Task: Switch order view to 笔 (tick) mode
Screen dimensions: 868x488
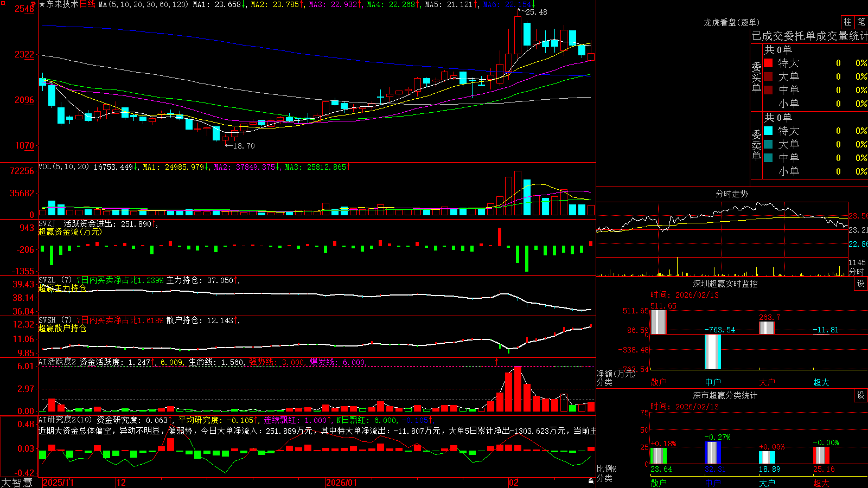Action: click(861, 22)
